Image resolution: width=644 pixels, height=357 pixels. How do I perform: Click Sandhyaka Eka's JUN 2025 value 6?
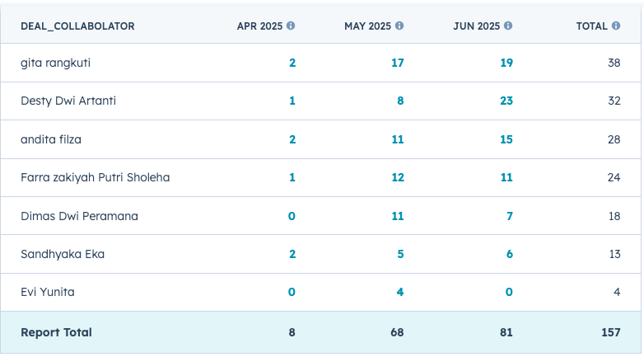(x=509, y=254)
